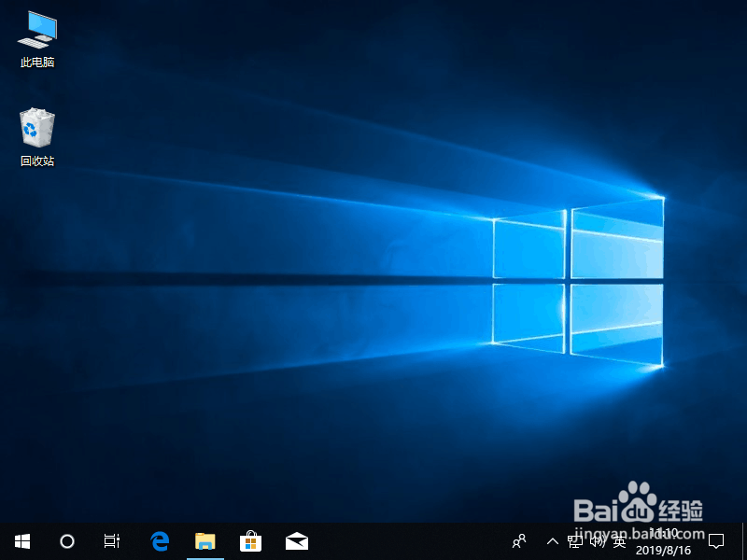747x560 pixels.
Task: Switch the 英 input method indicator
Action: click(619, 541)
